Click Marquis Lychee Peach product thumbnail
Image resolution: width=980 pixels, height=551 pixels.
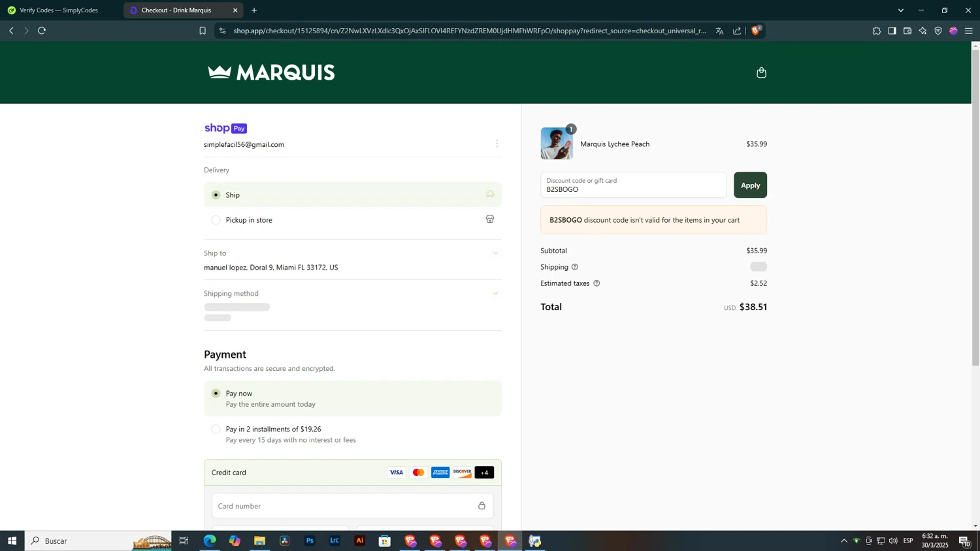(x=557, y=144)
